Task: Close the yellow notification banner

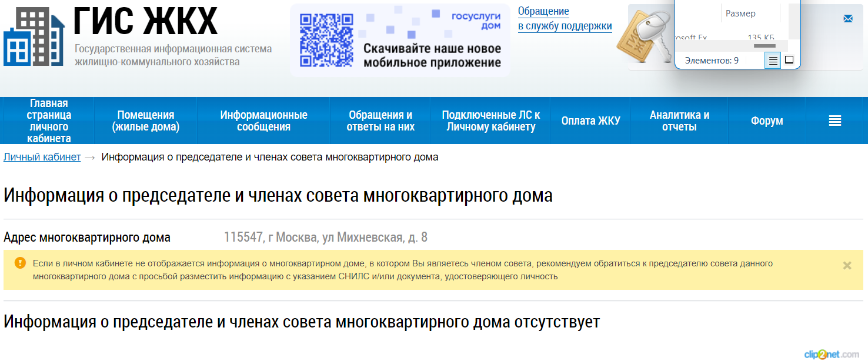Action: point(847,265)
